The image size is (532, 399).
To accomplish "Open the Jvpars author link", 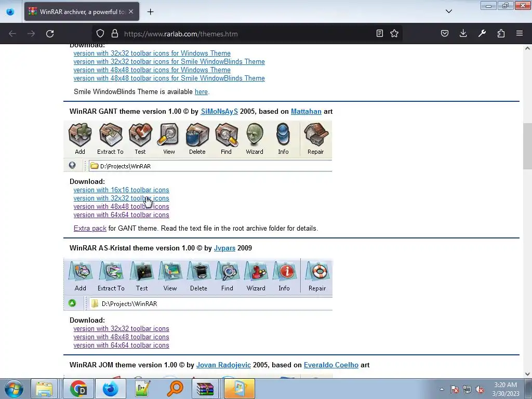I will click(x=224, y=248).
